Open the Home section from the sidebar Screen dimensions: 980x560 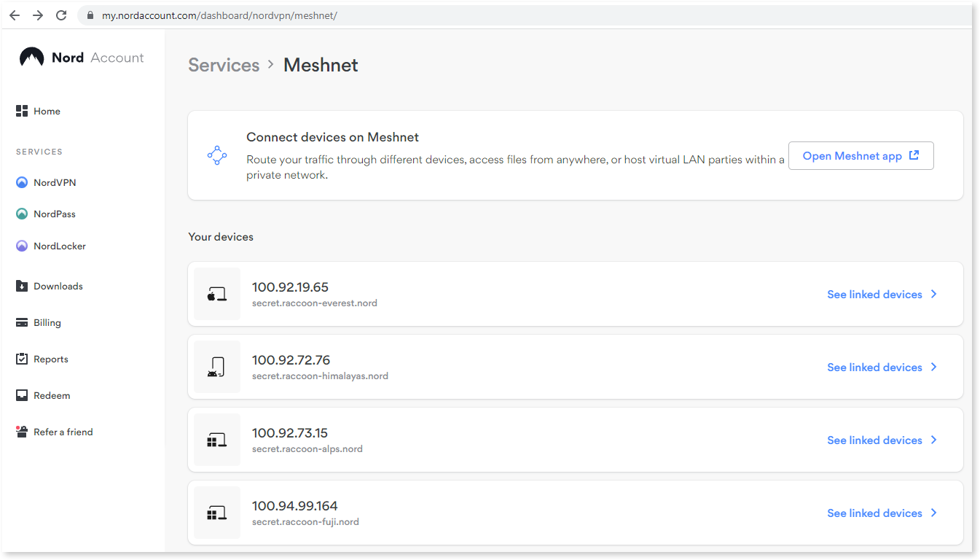[38, 111]
